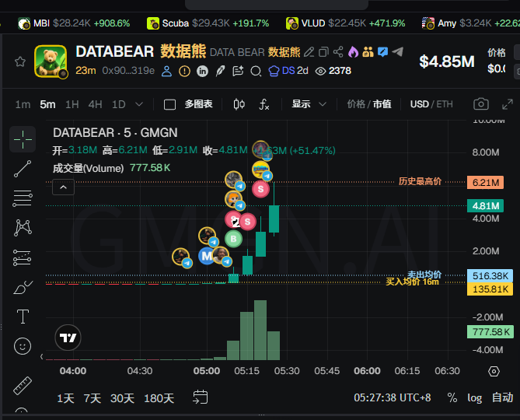520x420 pixels.
Task: Click the blue M trader marker on chart
Action: [206, 256]
